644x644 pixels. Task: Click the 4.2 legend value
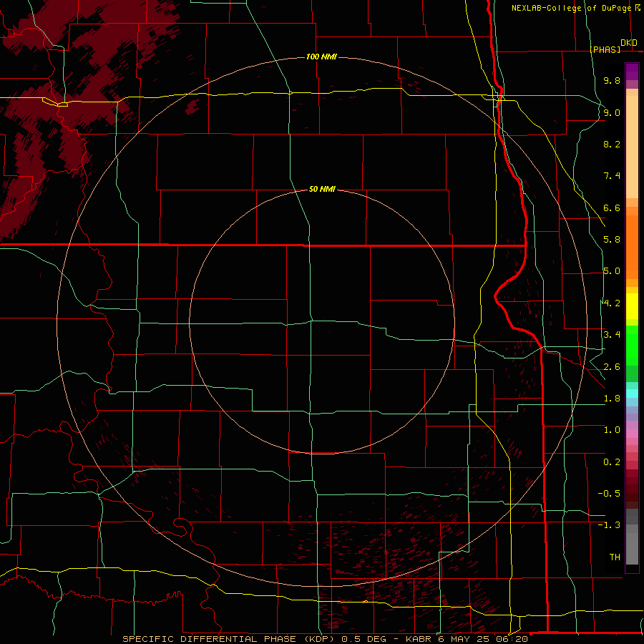point(612,303)
